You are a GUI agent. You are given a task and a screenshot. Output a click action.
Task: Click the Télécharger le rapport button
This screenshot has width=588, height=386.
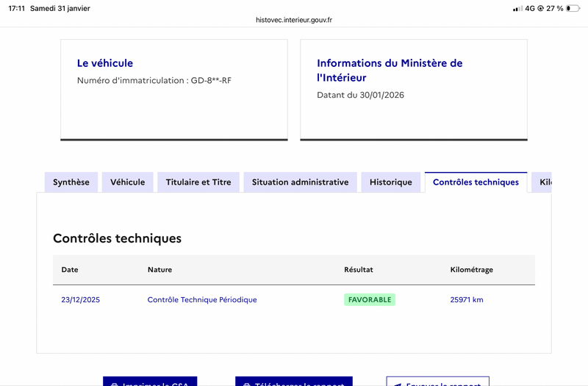coord(294,382)
